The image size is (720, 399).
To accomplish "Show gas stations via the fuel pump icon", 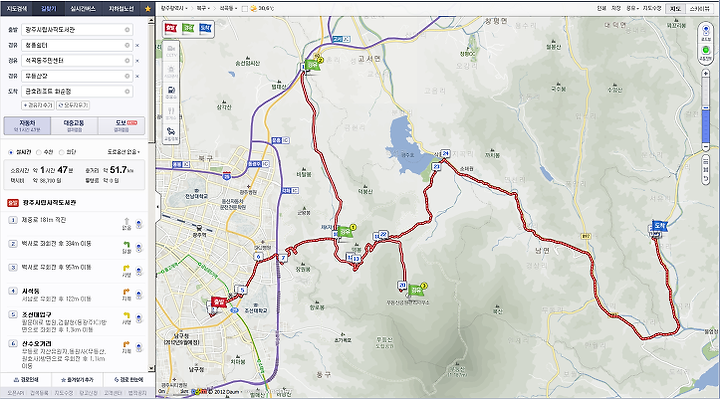I will [171, 92].
